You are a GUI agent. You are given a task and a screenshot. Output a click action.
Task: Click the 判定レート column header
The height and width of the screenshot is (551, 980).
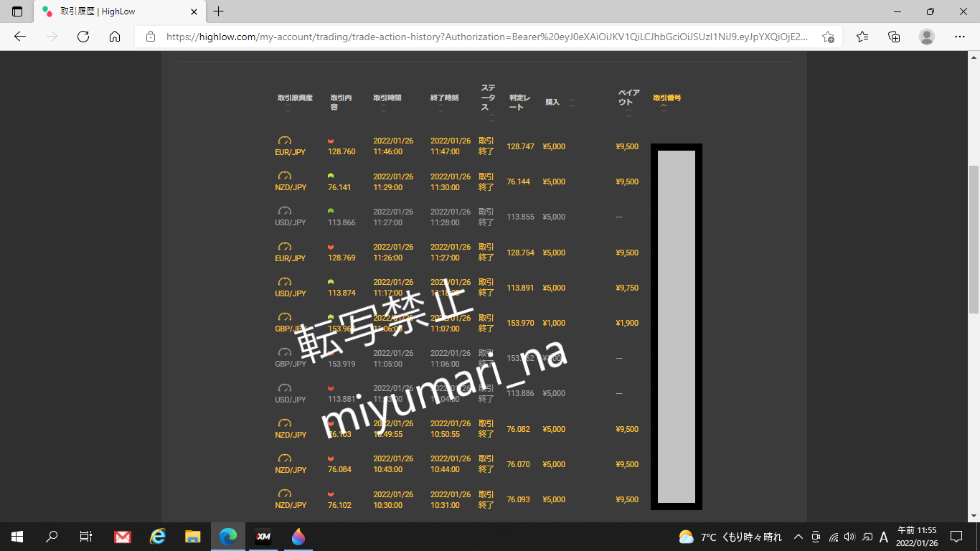(x=520, y=102)
